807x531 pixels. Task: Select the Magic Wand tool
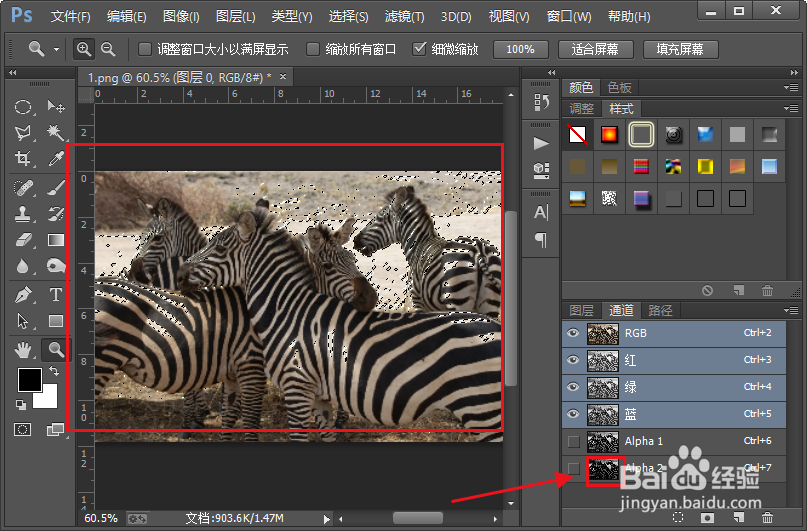(56, 133)
